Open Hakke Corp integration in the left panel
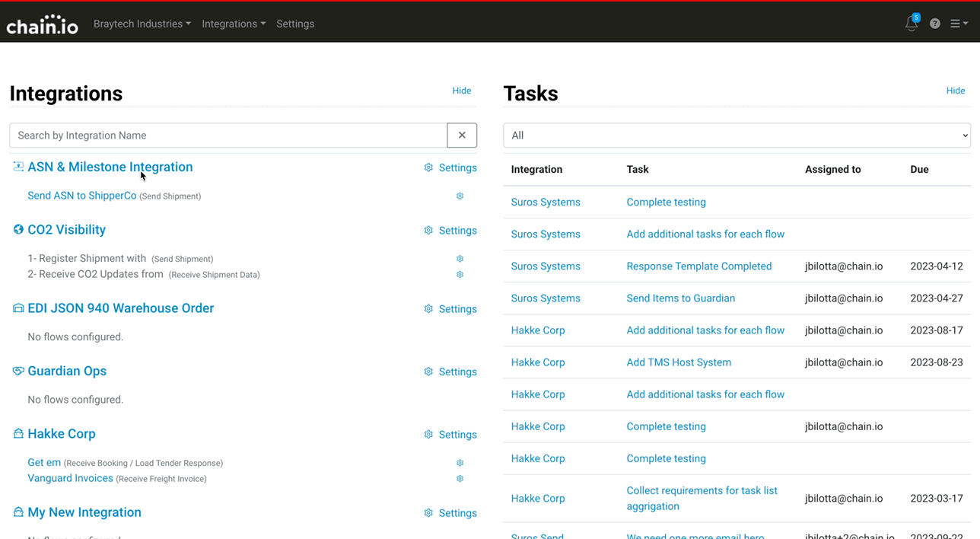980x539 pixels. pyautogui.click(x=62, y=434)
